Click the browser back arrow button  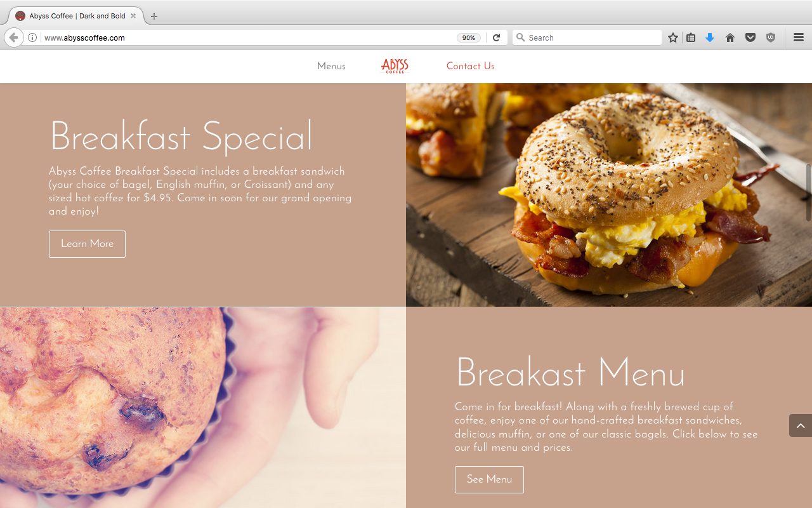click(13, 37)
